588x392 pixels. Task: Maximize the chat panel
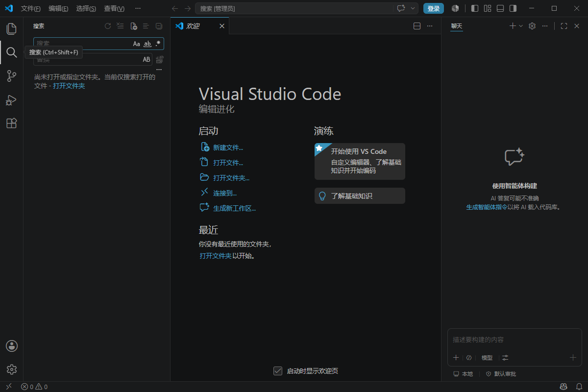pos(564,26)
